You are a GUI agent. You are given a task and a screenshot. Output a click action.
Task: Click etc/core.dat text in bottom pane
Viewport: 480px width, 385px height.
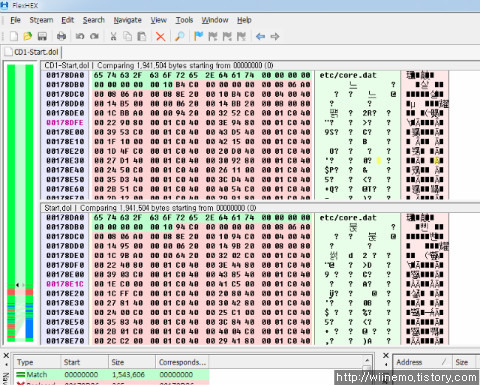coord(348,218)
